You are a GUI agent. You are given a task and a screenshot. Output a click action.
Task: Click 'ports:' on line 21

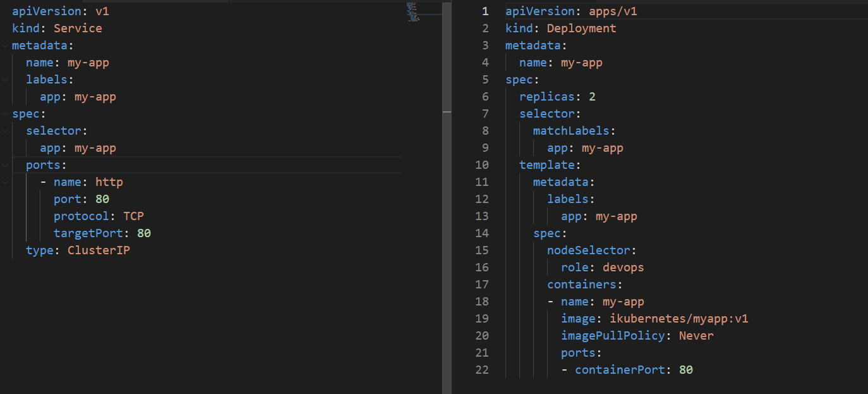(581, 353)
